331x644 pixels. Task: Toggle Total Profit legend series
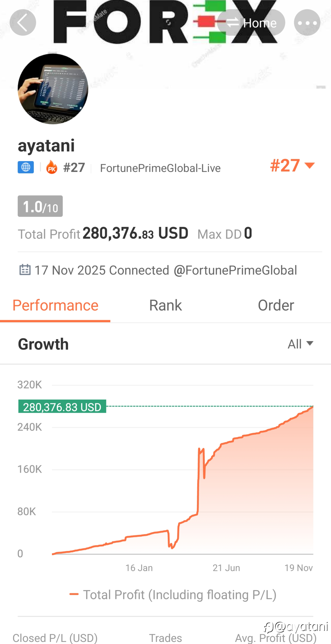(x=173, y=595)
